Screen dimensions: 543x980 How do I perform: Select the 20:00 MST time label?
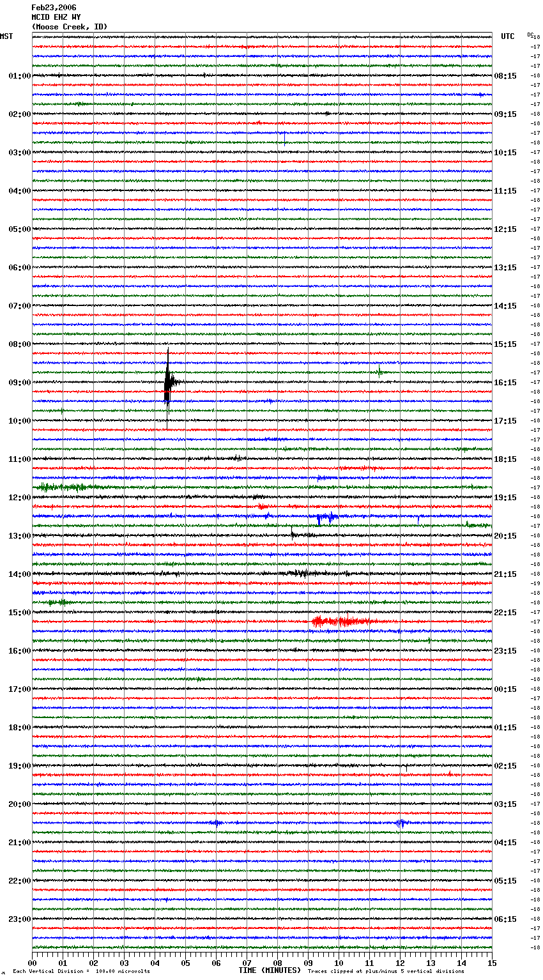point(20,804)
